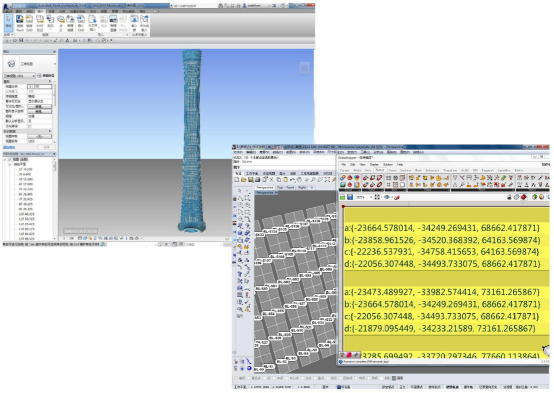Open the ViewCube in the 3D viewport
The image size is (554, 393).
click(x=304, y=68)
